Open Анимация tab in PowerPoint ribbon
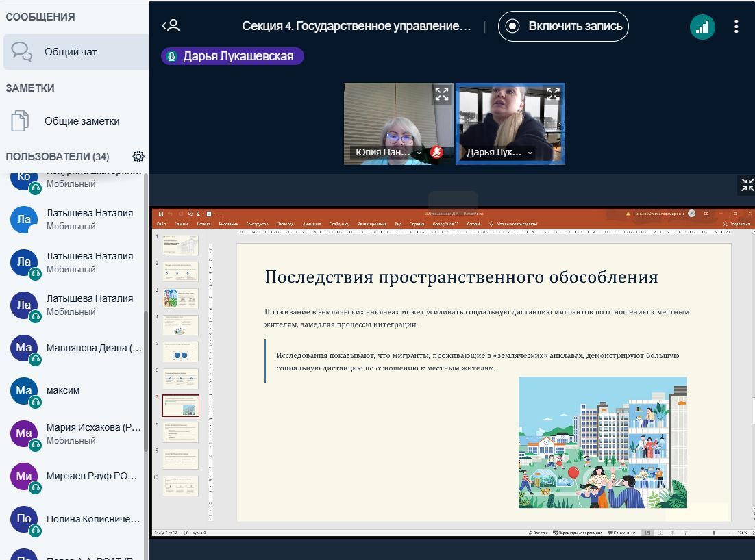 point(312,224)
